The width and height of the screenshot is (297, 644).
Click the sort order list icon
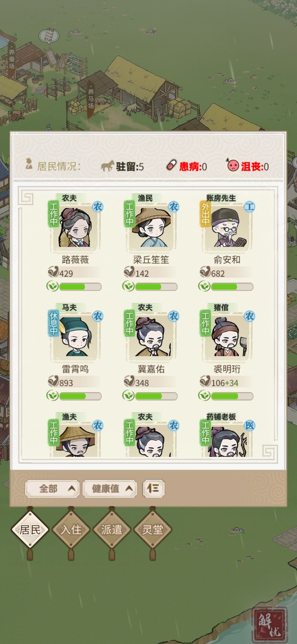pos(153,489)
